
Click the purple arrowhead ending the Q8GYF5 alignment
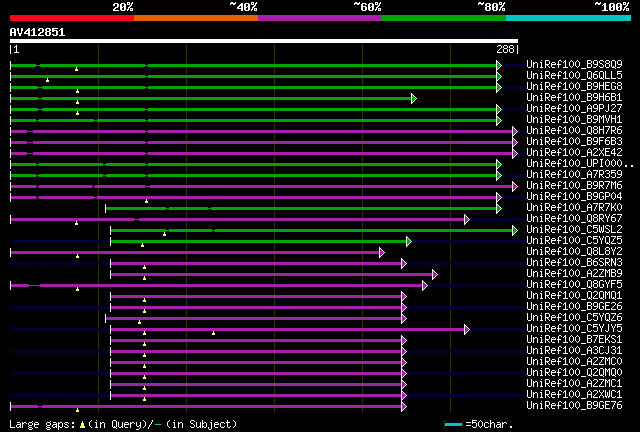425,286
